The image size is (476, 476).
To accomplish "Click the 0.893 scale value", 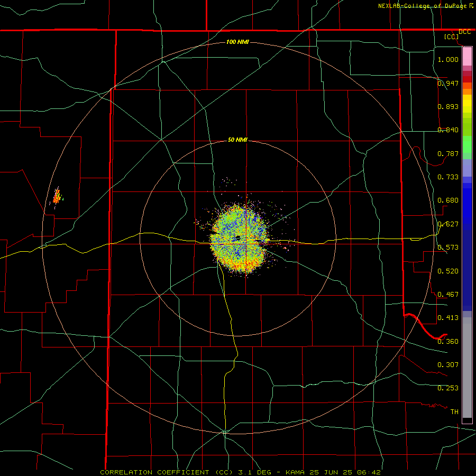I will (448, 106).
